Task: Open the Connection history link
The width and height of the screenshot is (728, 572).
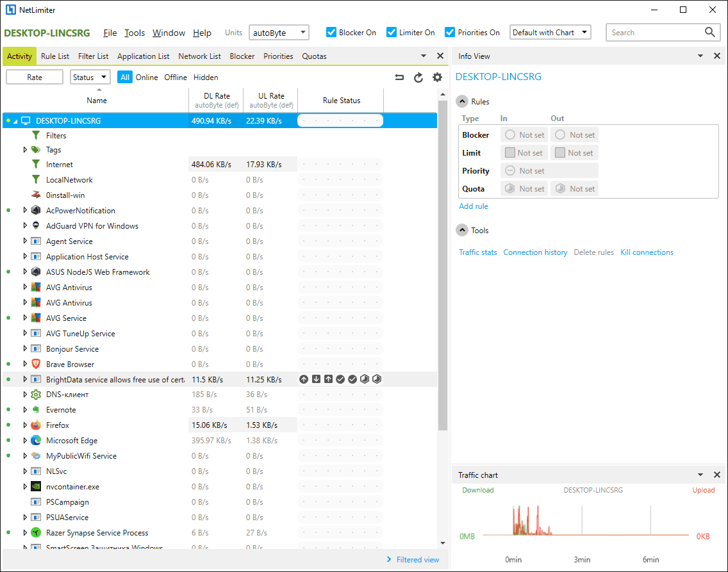Action: pos(535,252)
